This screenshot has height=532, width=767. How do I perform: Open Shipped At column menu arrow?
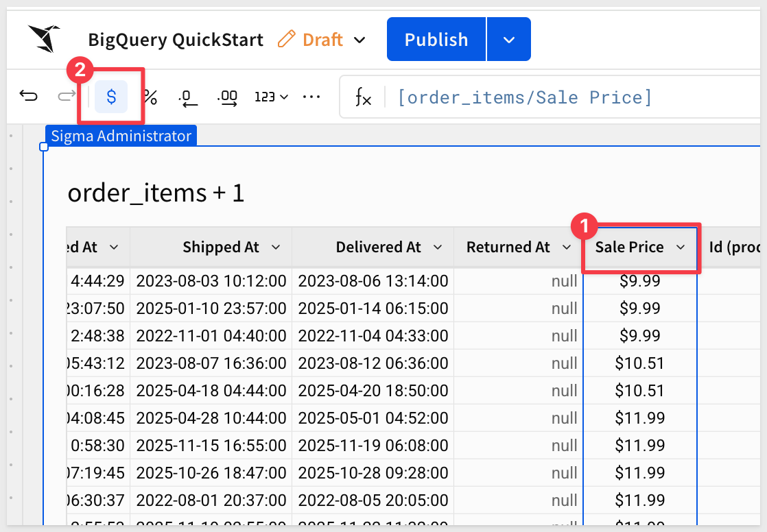coord(275,247)
